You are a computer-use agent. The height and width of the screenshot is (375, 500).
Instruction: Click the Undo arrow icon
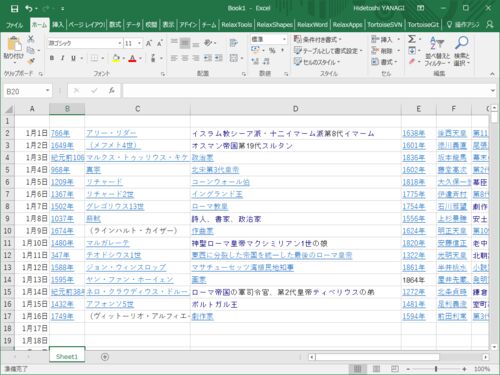pos(29,9)
